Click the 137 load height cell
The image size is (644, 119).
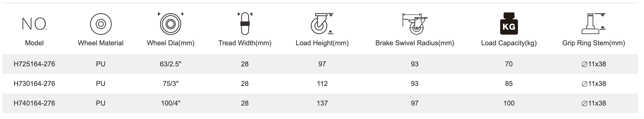click(322, 103)
